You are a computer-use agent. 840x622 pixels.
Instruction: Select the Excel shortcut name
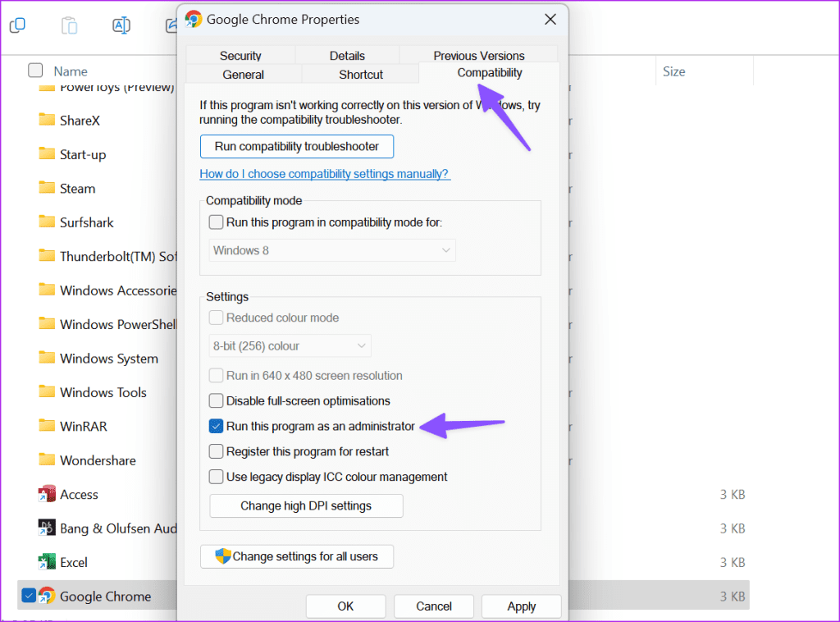(x=74, y=562)
